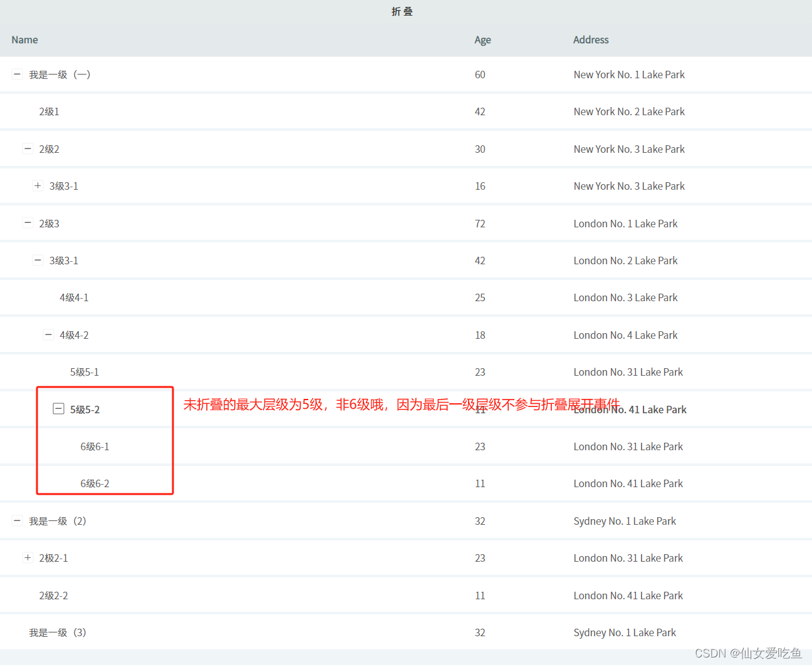Viewport: 812px width, 665px height.
Task: Click address London No. 1 Lake Park
Action: click(625, 224)
